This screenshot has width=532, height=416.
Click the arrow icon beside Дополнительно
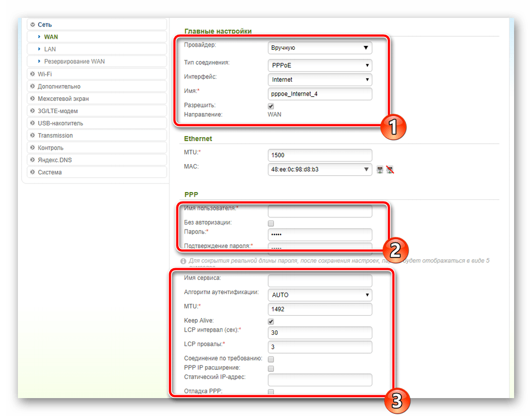[x=32, y=86]
